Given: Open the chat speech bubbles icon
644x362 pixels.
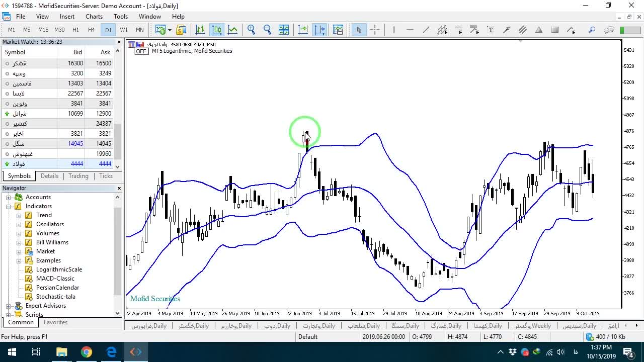Looking at the screenshot, I should (x=609, y=30).
